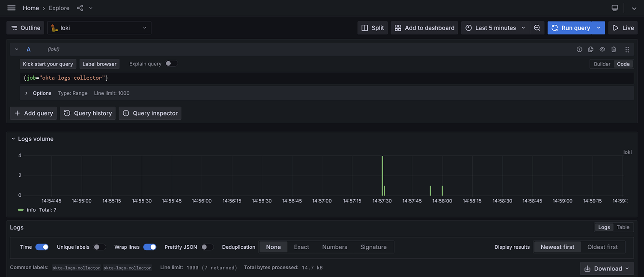Delete query A with the trash icon
The image size is (644, 277).
point(614,50)
